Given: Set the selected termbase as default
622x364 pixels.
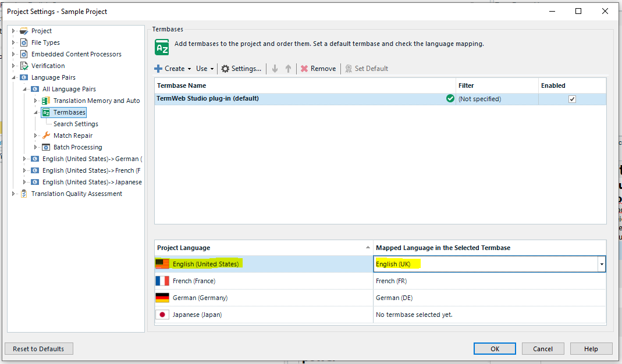Looking at the screenshot, I should point(367,68).
